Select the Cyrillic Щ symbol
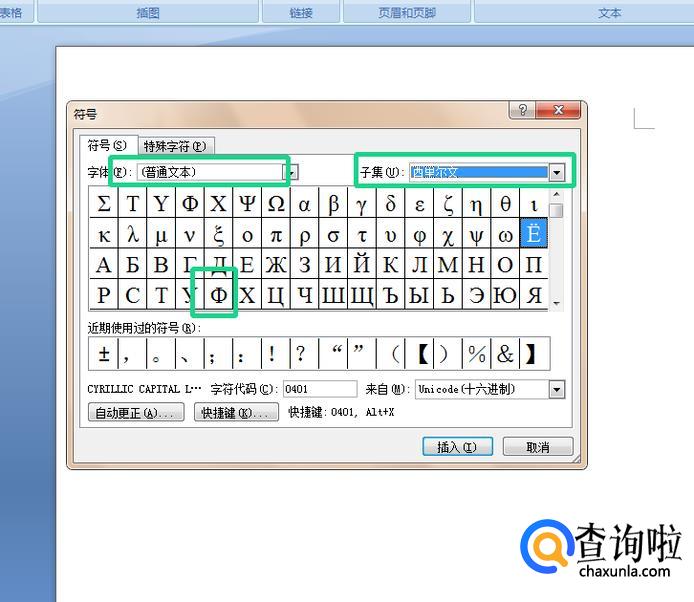This screenshot has height=602, width=694. 362,294
